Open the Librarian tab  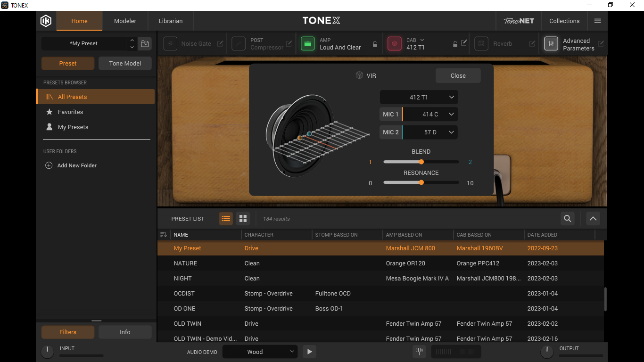point(171,21)
